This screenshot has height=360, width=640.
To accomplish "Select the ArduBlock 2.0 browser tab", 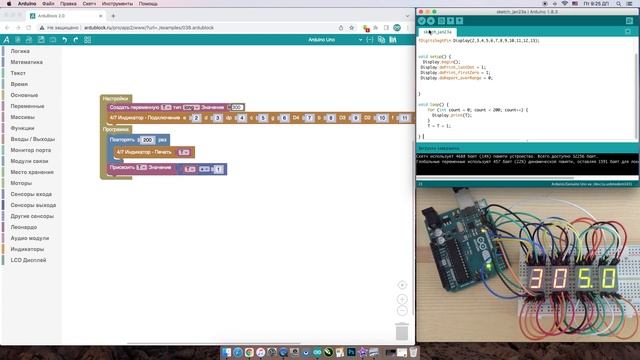I will pos(66,16).
